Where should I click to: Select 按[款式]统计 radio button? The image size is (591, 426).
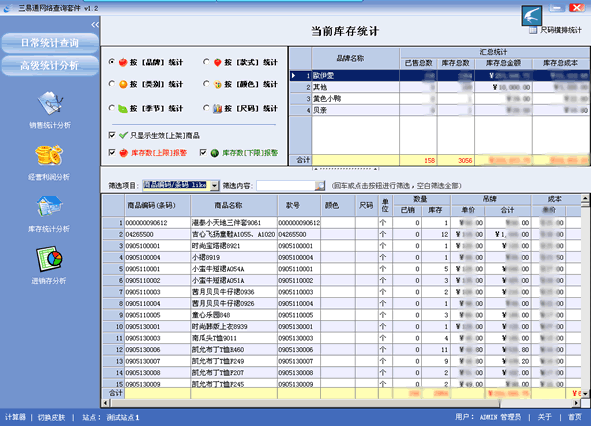click(x=206, y=62)
